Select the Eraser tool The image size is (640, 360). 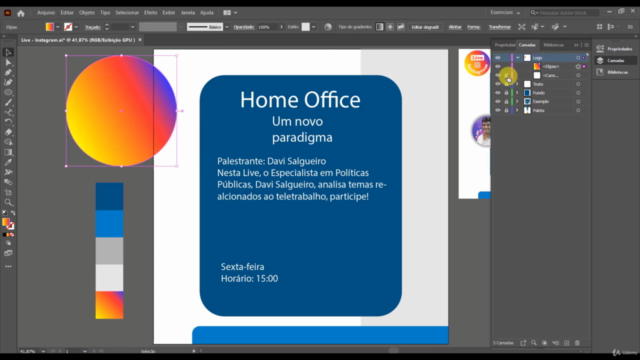pyautogui.click(x=8, y=132)
